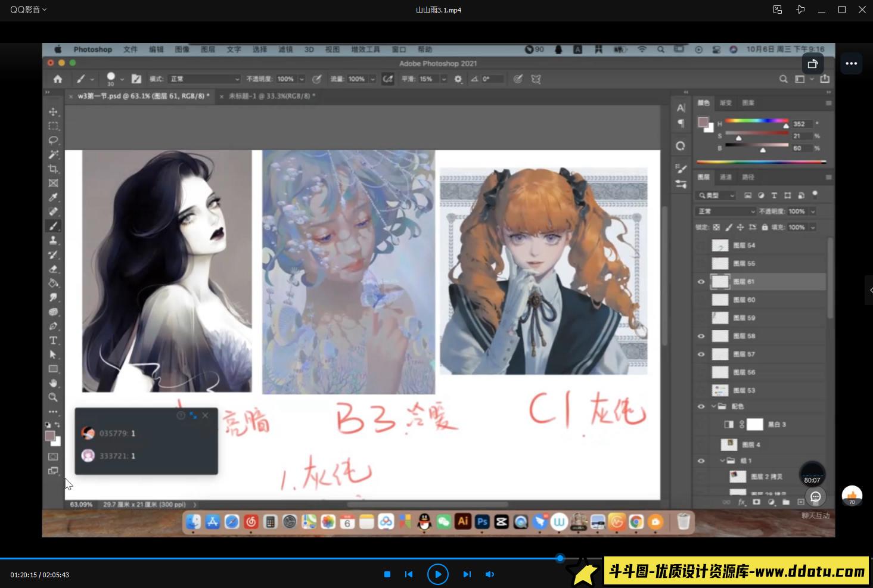Screen dimensions: 873x588
Task: Open brush preset picker arrow
Action: coord(122,79)
